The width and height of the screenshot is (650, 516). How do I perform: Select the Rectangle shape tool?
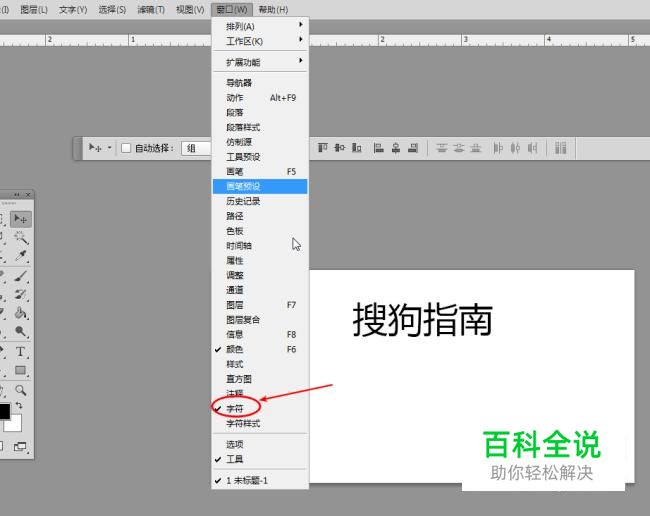tap(20, 370)
